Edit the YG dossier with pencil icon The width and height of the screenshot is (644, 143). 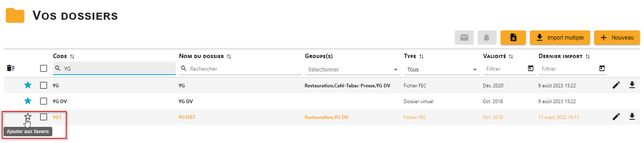pos(616,85)
